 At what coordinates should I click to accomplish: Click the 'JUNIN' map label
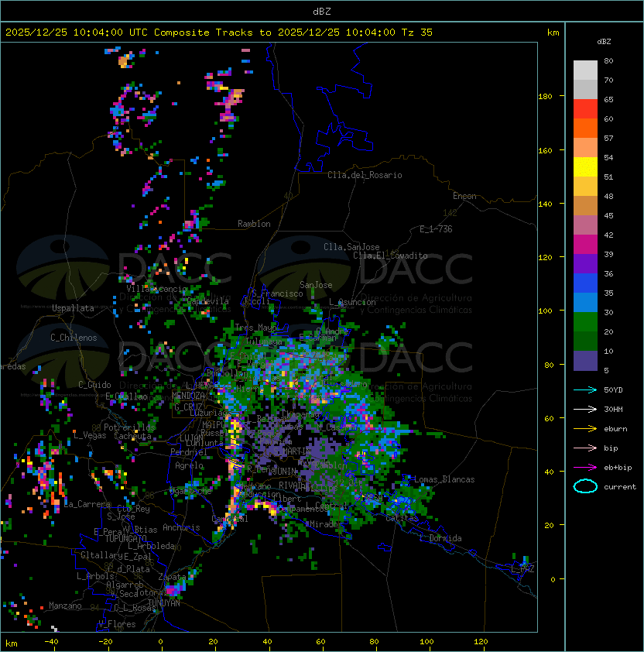(x=285, y=472)
